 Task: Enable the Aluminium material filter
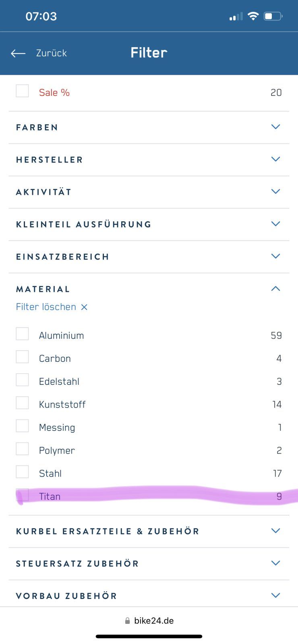tap(22, 334)
